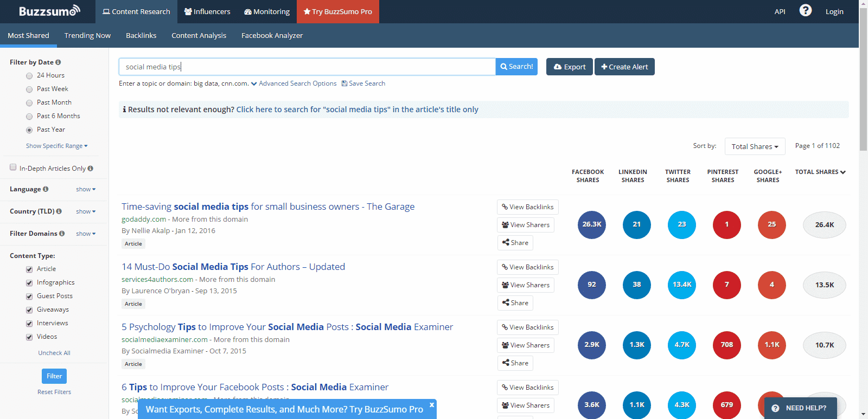Viewport: 868px width, 419px height.
Task: Click in the search topic input field
Action: [307, 67]
